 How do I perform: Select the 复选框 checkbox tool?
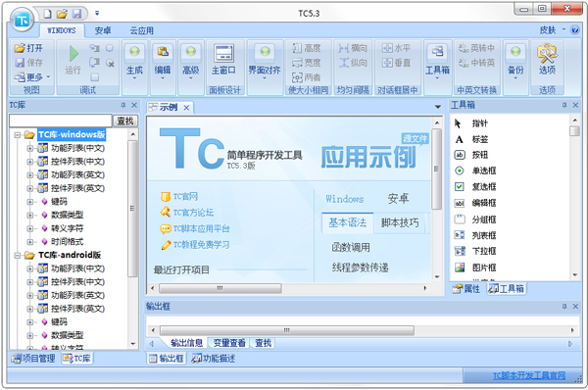(x=475, y=187)
